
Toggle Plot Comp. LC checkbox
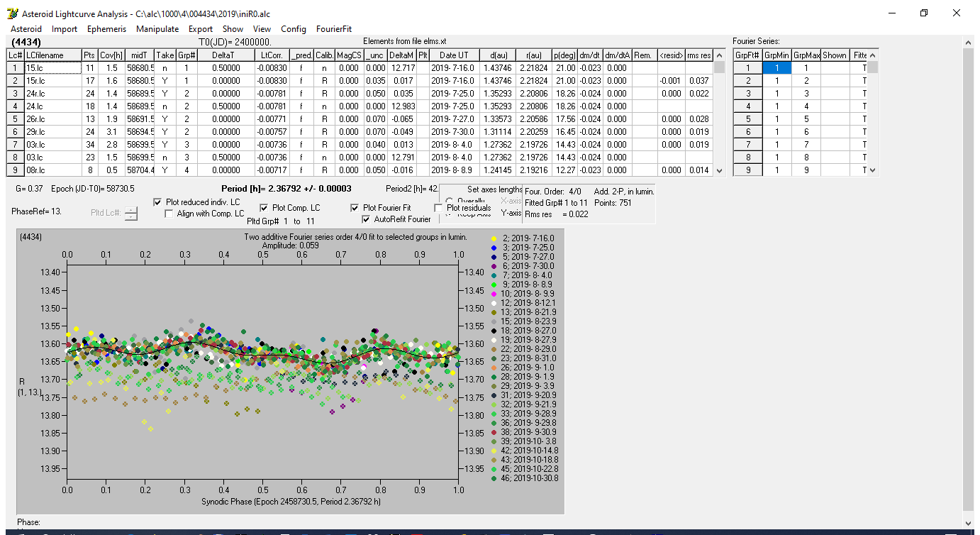pyautogui.click(x=264, y=208)
